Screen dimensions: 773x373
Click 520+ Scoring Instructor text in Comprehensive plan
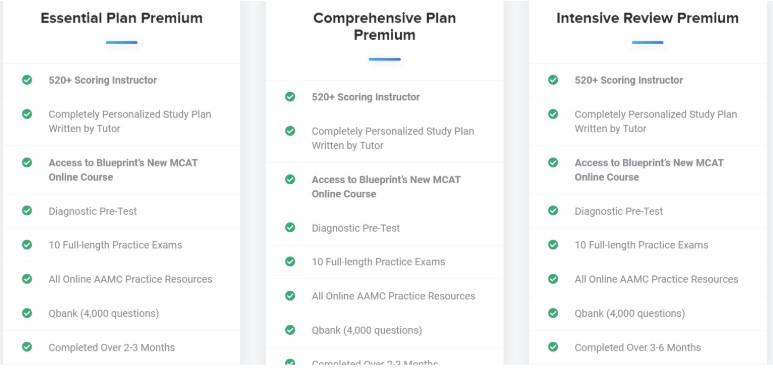click(x=366, y=97)
